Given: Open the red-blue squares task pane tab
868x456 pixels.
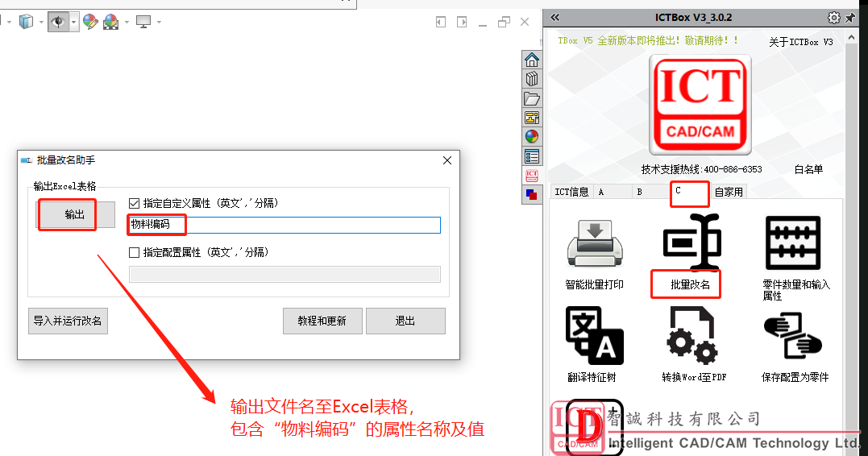Looking at the screenshot, I should click(532, 195).
